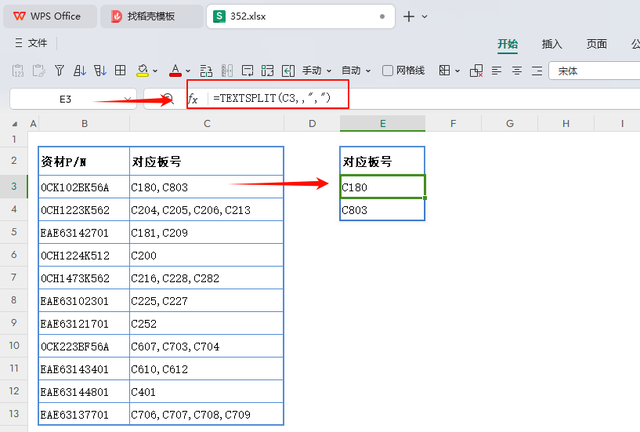This screenshot has height=432, width=640.
Task: Open the new tab dropdown chevron
Action: click(424, 17)
